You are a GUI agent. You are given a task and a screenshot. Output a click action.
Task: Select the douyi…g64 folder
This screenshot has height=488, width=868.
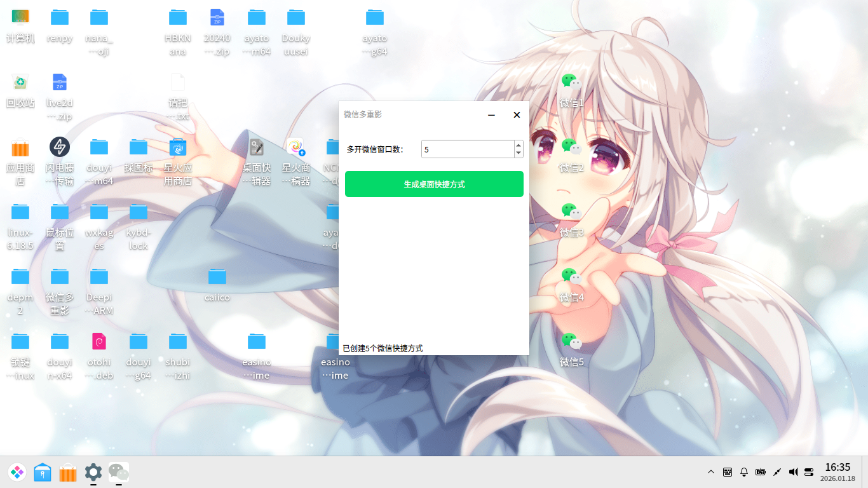[139, 356]
